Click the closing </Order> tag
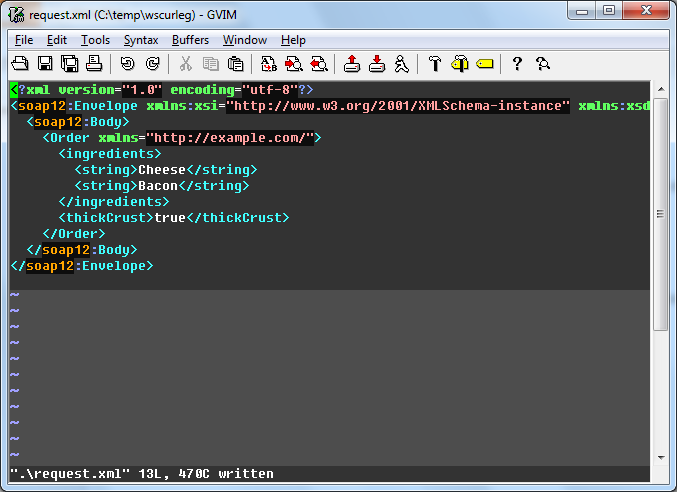 (x=74, y=233)
